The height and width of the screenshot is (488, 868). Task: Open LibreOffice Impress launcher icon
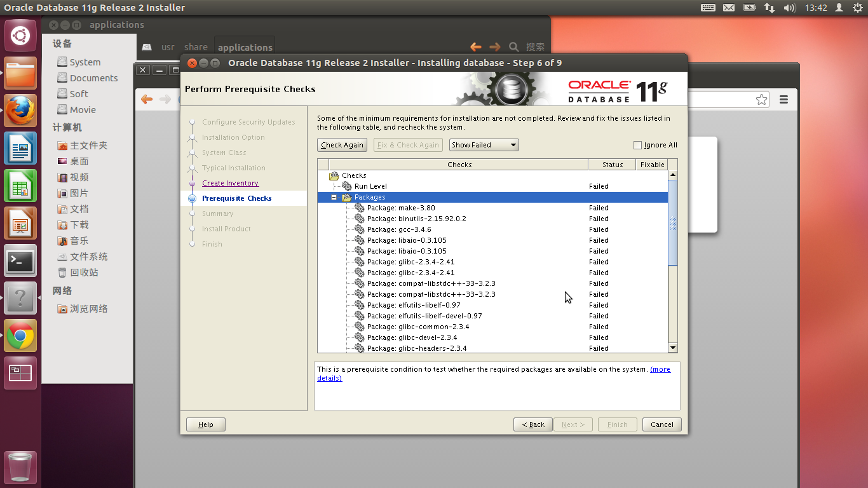pos(20,223)
